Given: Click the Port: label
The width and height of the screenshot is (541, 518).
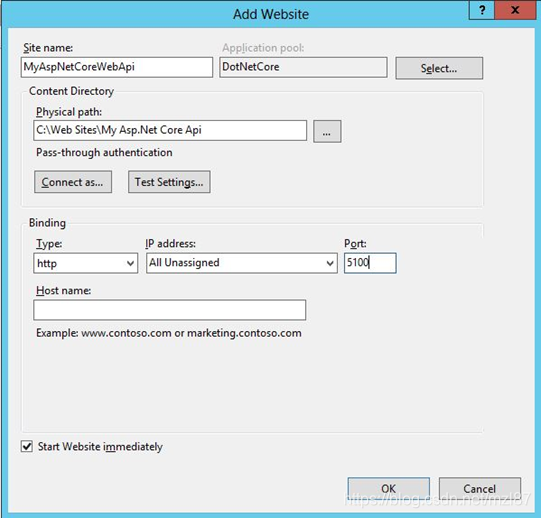Looking at the screenshot, I should point(355,244).
